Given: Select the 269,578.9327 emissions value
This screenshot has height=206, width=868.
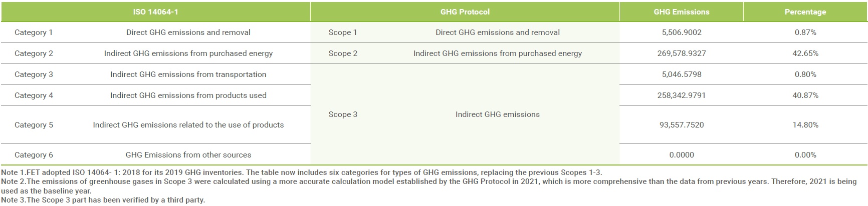Looking at the screenshot, I should pos(682,53).
